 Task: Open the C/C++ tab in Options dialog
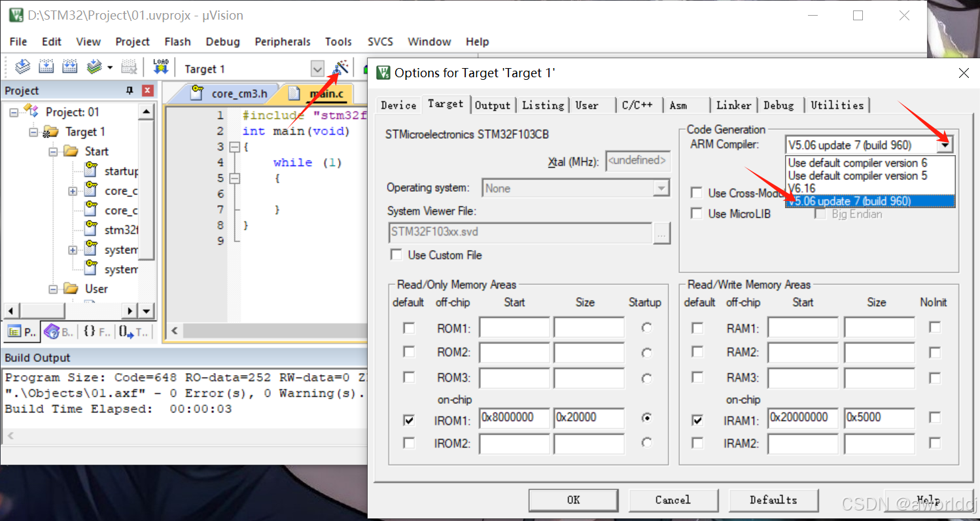point(637,105)
